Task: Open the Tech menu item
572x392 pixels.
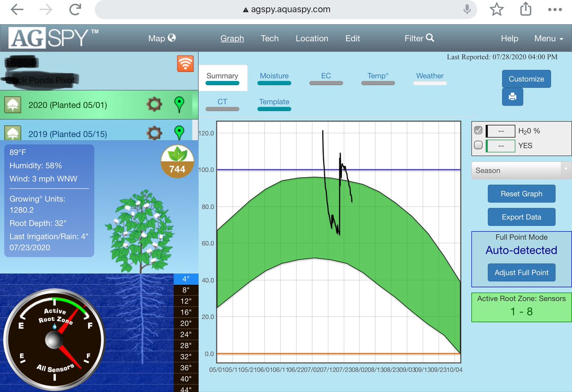Action: [270, 39]
